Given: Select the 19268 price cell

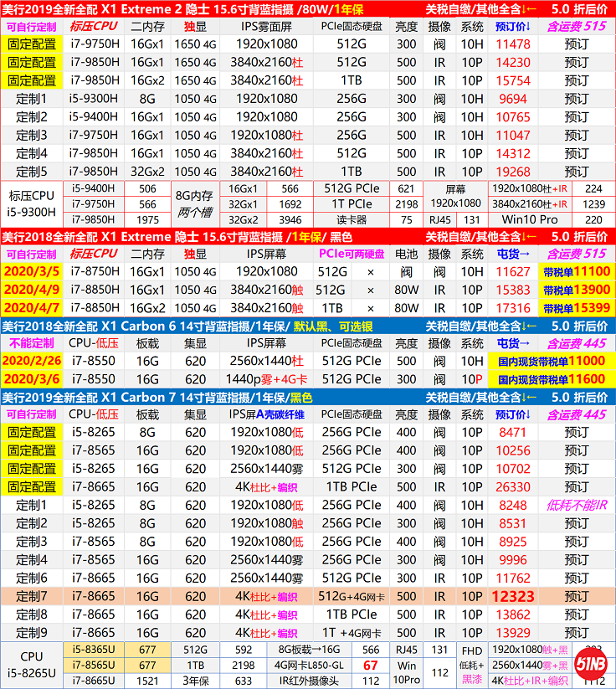Looking at the screenshot, I should point(513,172).
